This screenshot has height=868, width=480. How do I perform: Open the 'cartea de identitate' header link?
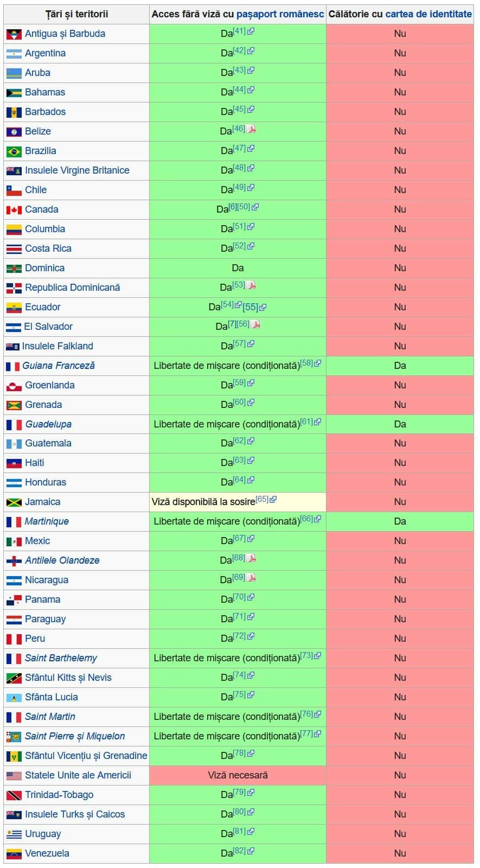point(428,14)
